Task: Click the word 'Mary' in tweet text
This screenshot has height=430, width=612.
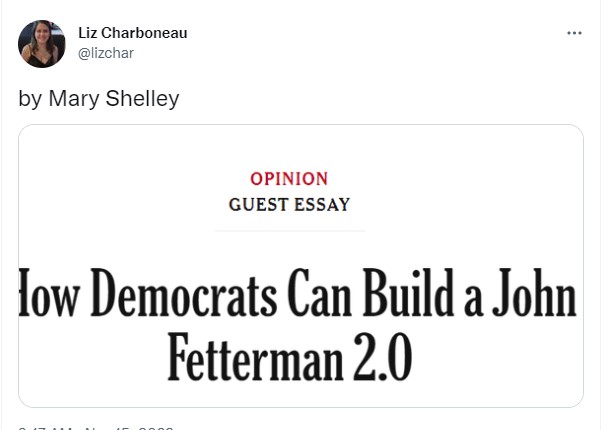Action: coord(74,98)
